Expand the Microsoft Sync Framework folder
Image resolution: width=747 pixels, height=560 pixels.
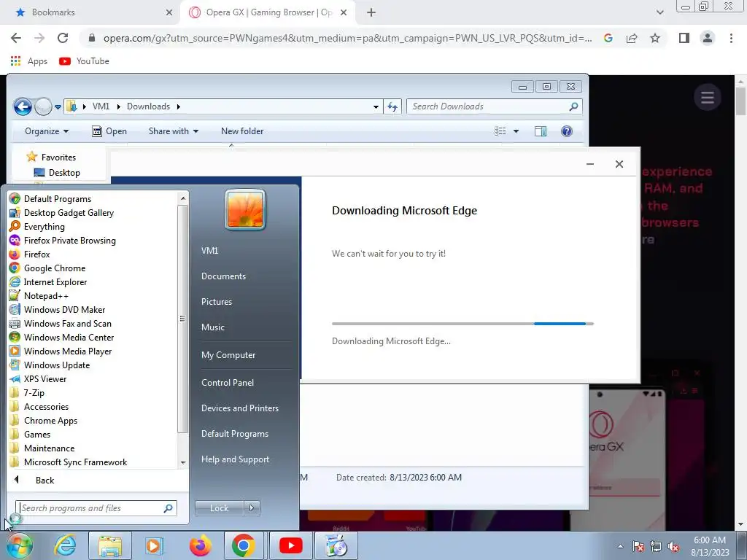(69, 462)
